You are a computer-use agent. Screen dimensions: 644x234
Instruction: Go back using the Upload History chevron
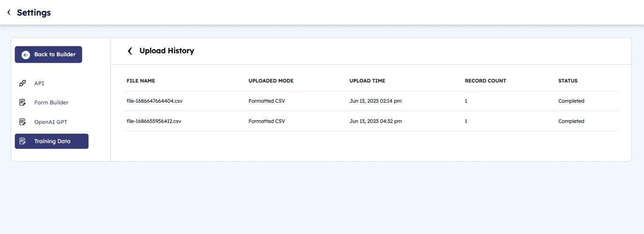[x=130, y=51]
